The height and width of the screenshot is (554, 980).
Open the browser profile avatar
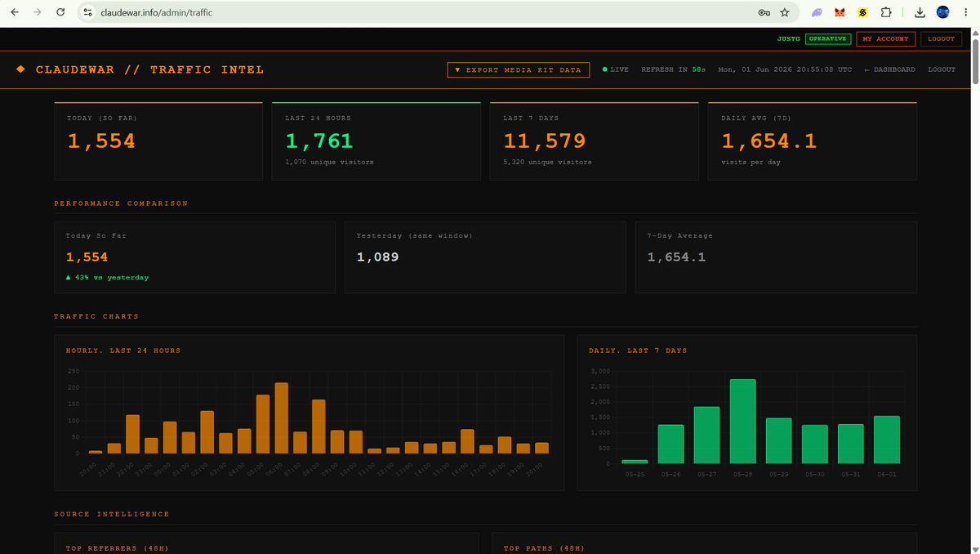pyautogui.click(x=942, y=12)
